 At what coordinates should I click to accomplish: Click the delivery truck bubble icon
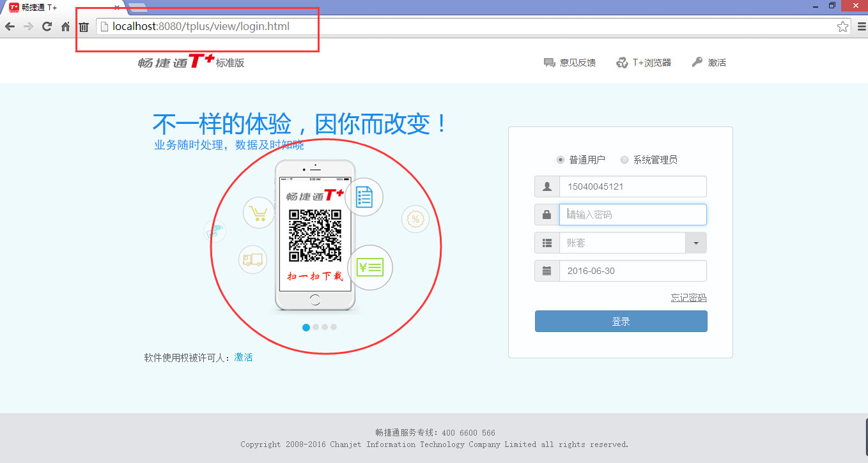(252, 260)
